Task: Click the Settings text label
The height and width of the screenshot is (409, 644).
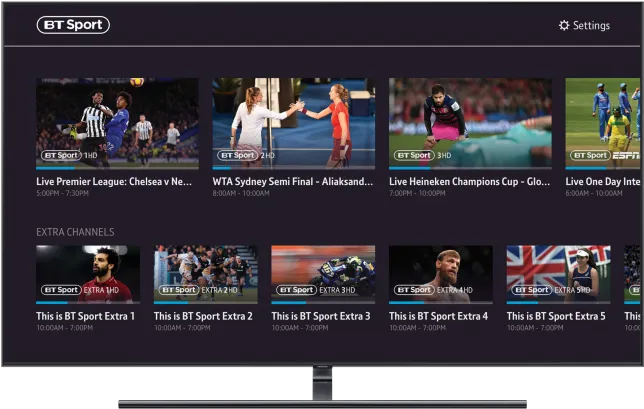Action: 591,25
